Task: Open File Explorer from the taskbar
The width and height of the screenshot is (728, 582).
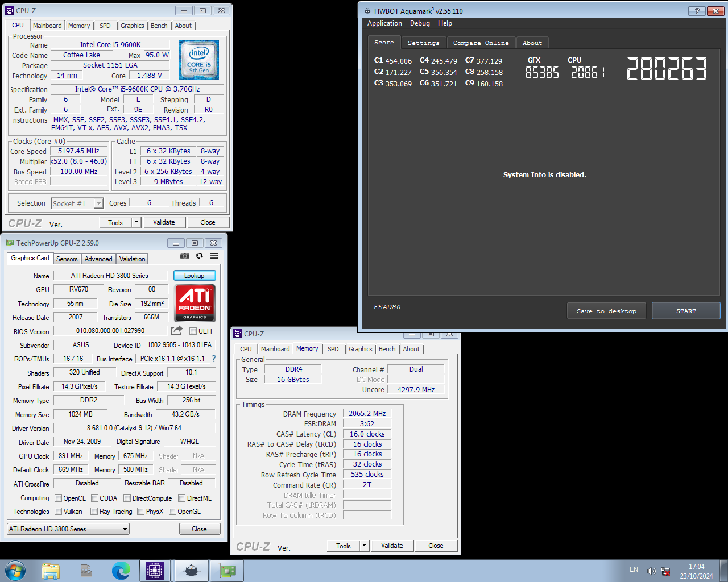Action: (x=51, y=571)
